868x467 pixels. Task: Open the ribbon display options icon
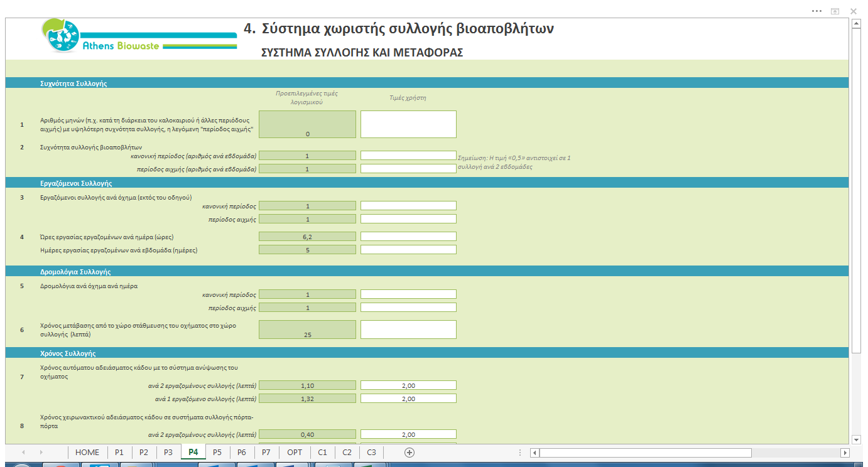click(835, 11)
